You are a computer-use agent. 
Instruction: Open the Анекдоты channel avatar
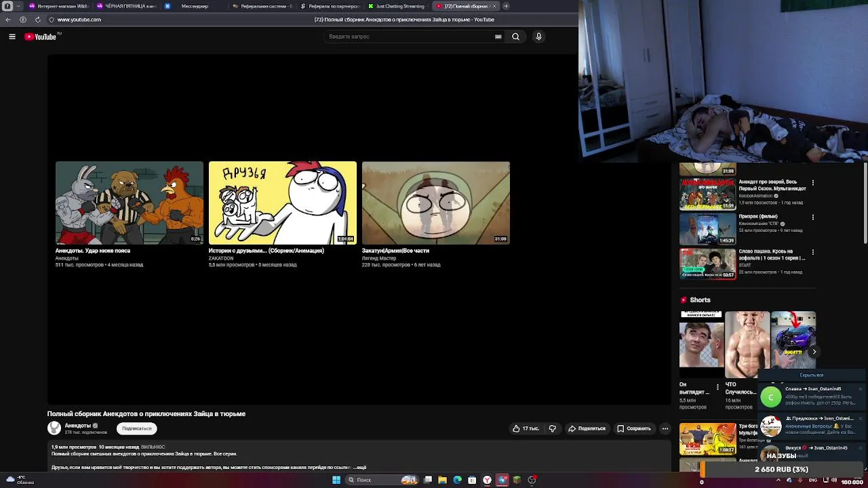[54, 428]
